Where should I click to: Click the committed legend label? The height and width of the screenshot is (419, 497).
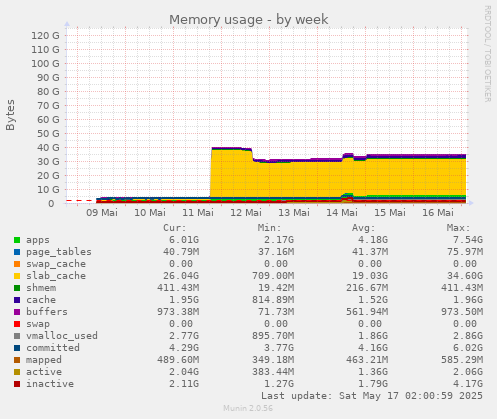(53, 348)
